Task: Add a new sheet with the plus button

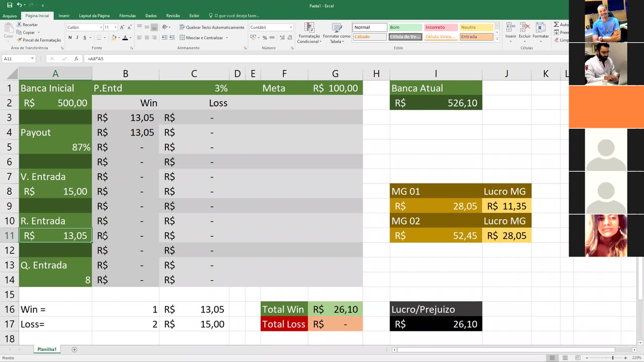Action: (74, 349)
